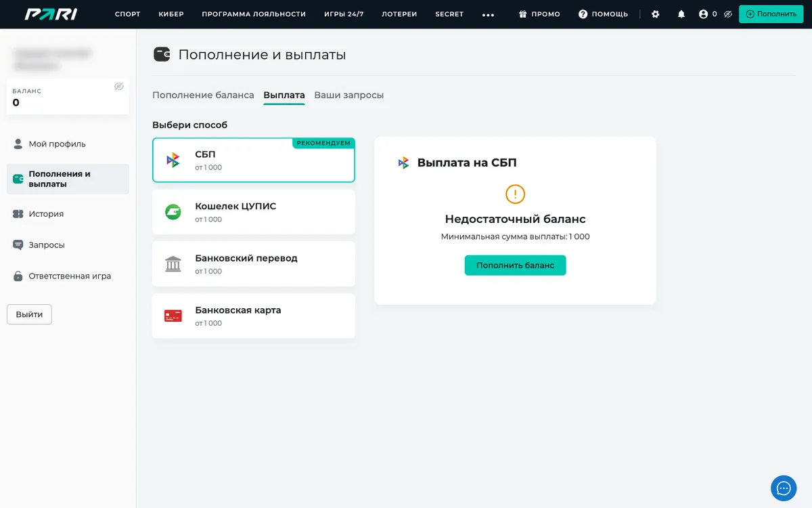Click the question mark help icon
This screenshot has width=812, height=508.
583,14
